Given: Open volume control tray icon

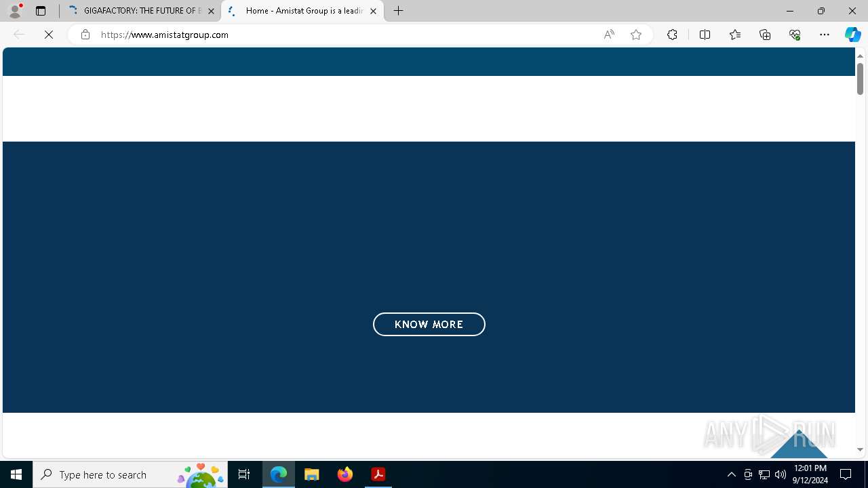Looking at the screenshot, I should click(x=781, y=474).
